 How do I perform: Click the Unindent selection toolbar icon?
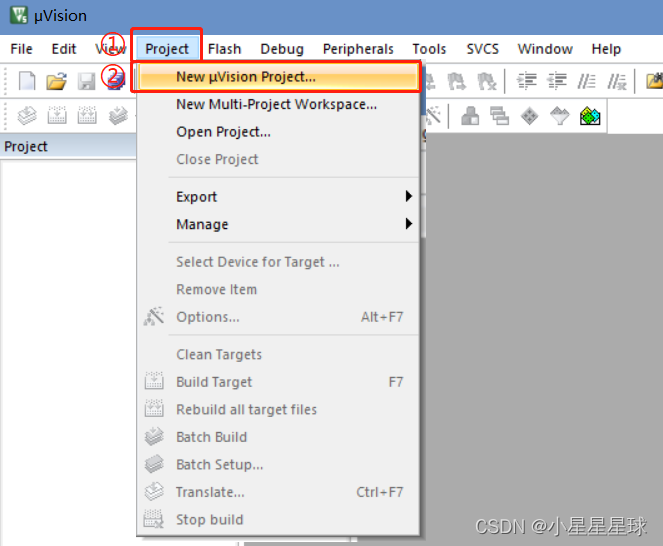click(557, 81)
